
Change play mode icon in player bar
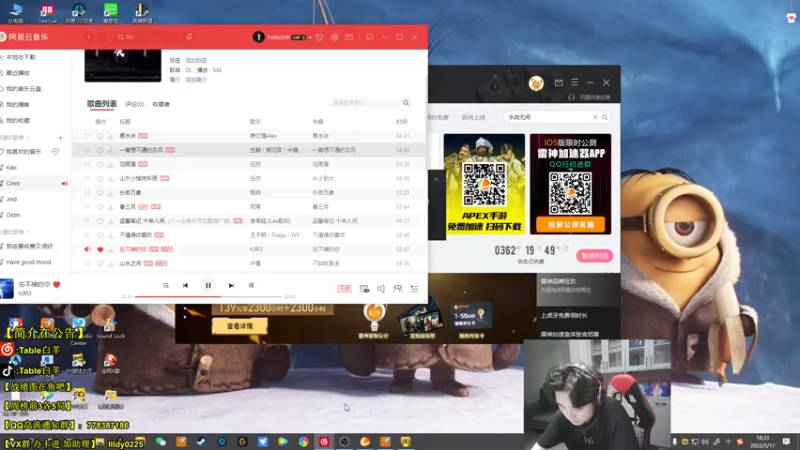coord(165,286)
